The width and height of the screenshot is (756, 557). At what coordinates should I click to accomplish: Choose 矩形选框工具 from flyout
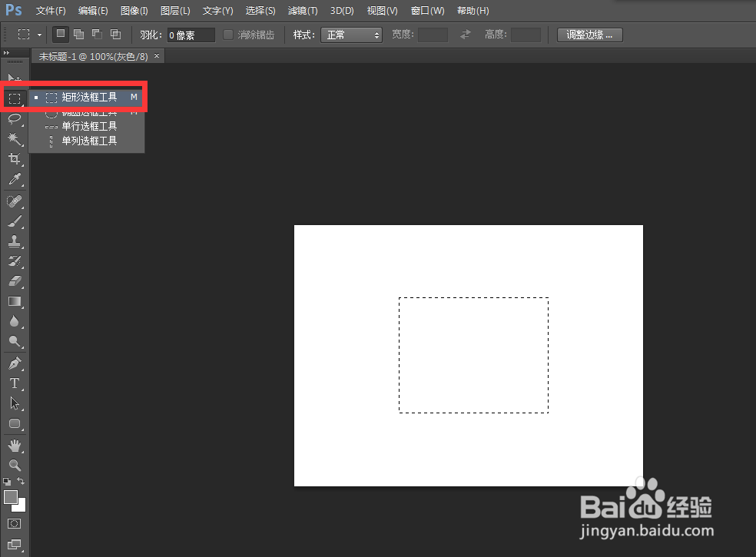tap(87, 98)
